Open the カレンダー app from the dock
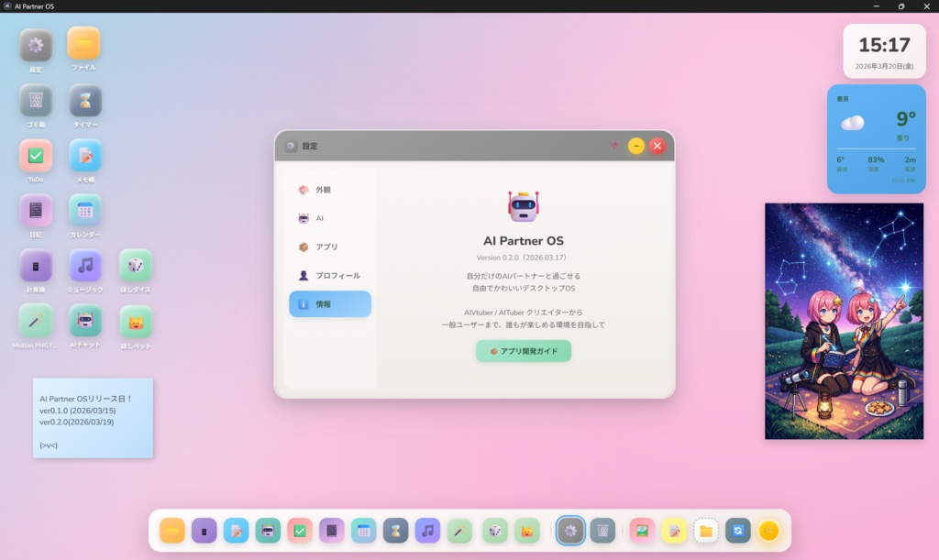This screenshot has width=939, height=560. click(x=363, y=531)
